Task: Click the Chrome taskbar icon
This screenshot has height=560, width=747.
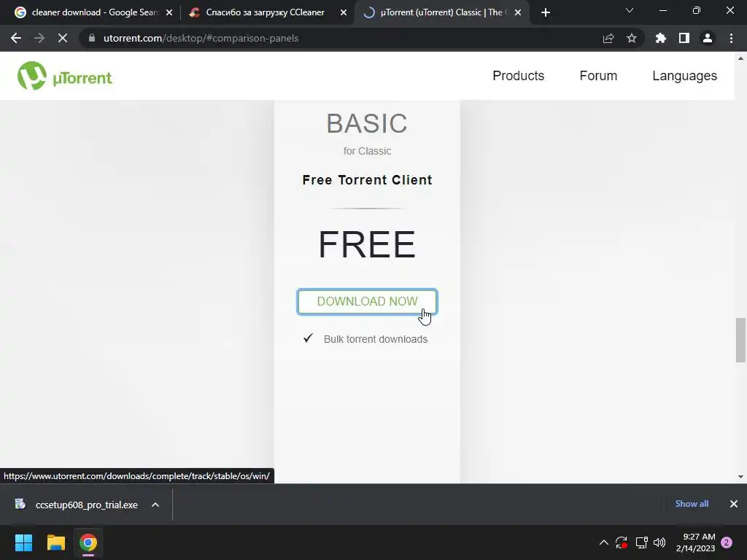Action: click(x=88, y=542)
